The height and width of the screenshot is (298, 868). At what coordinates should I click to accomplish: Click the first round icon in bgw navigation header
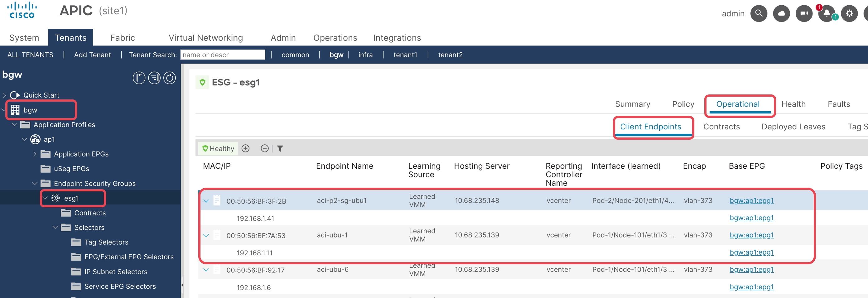pos(139,78)
